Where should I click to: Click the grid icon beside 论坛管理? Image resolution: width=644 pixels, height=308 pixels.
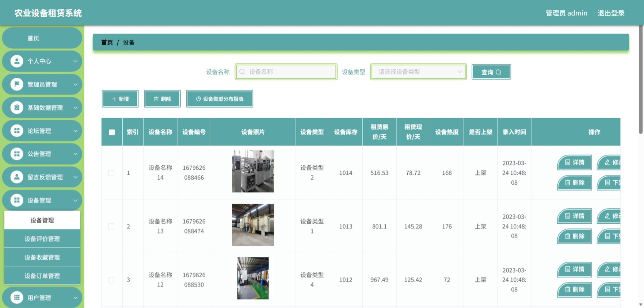tap(16, 131)
